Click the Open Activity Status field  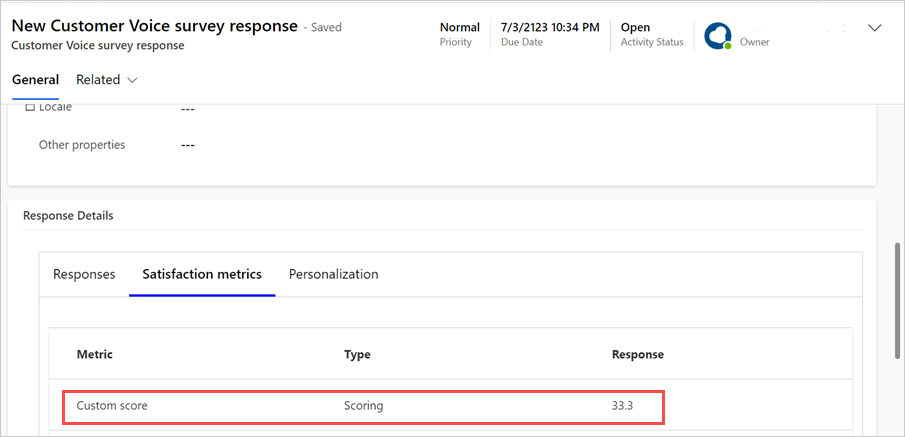pyautogui.click(x=652, y=35)
